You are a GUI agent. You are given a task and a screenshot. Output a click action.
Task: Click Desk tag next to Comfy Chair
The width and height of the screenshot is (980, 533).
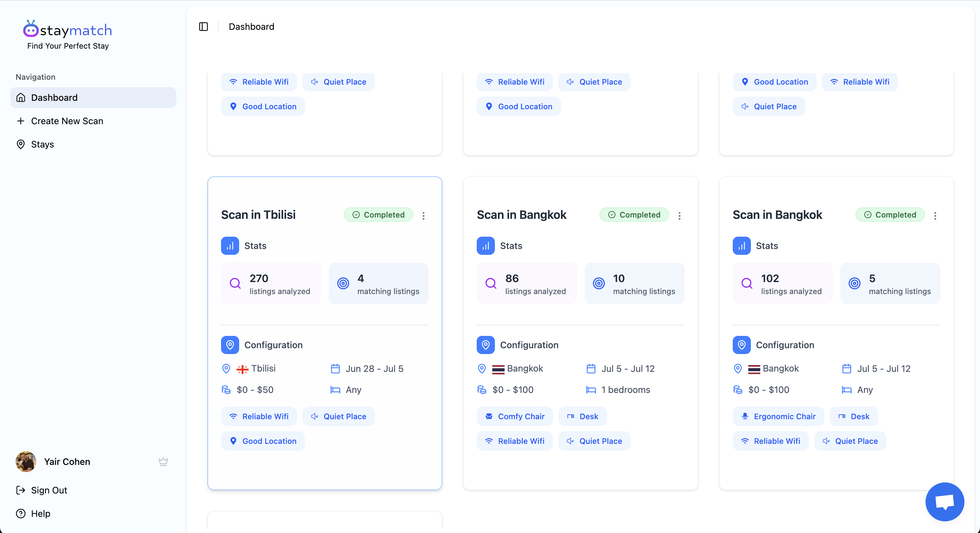point(582,416)
